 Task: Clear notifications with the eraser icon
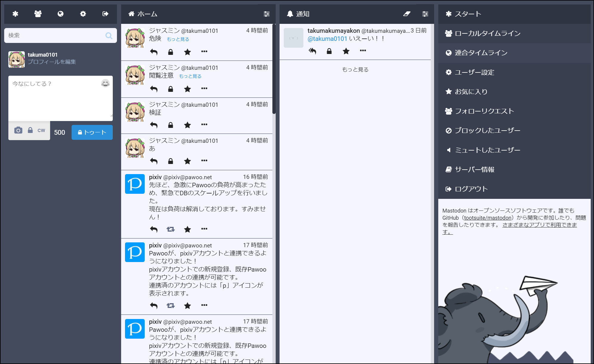(x=407, y=14)
